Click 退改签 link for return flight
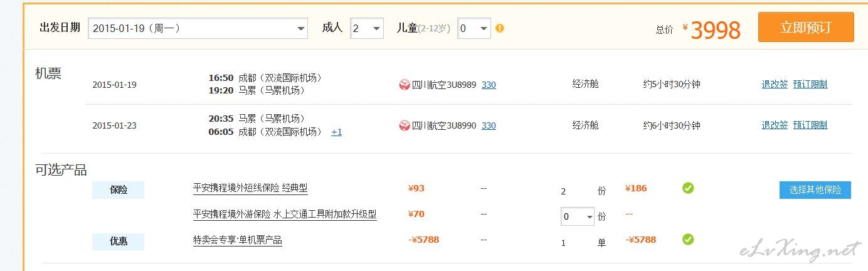Screen dimensions: 868x271 pyautogui.click(x=775, y=125)
